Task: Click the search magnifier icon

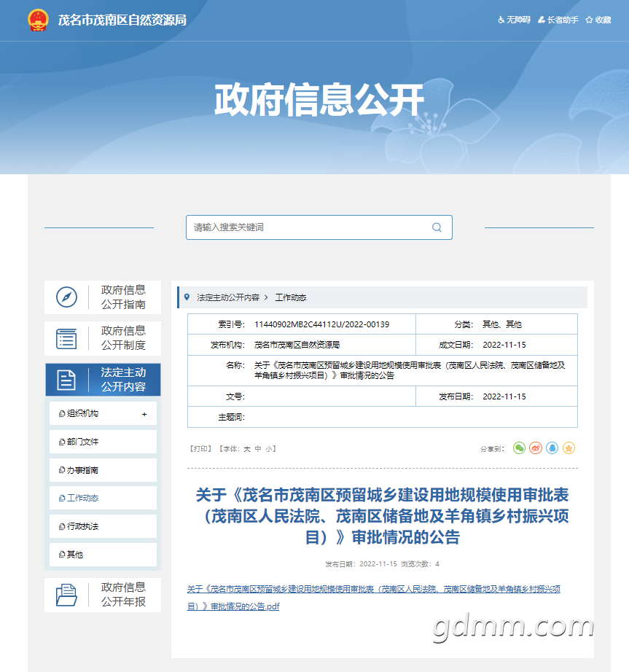Action: pos(437,227)
